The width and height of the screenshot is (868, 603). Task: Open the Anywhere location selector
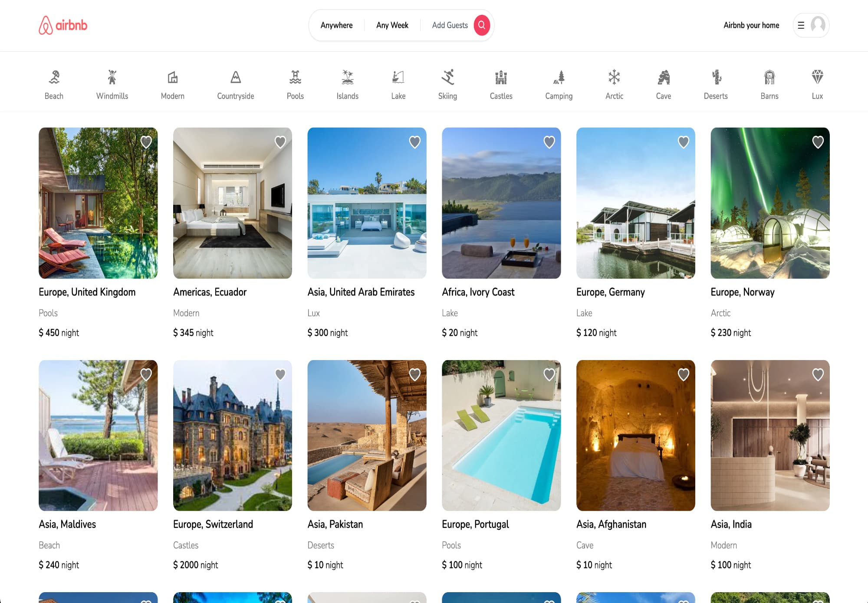tap(336, 25)
